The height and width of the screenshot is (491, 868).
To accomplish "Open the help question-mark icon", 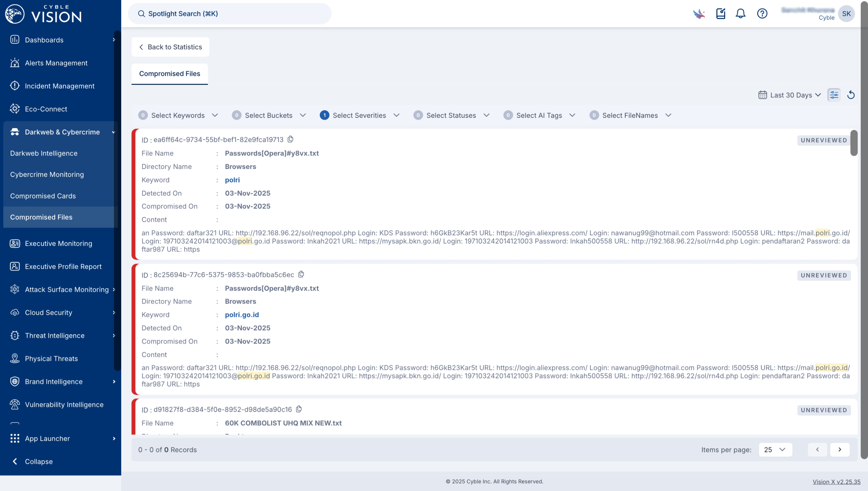I will coord(762,14).
